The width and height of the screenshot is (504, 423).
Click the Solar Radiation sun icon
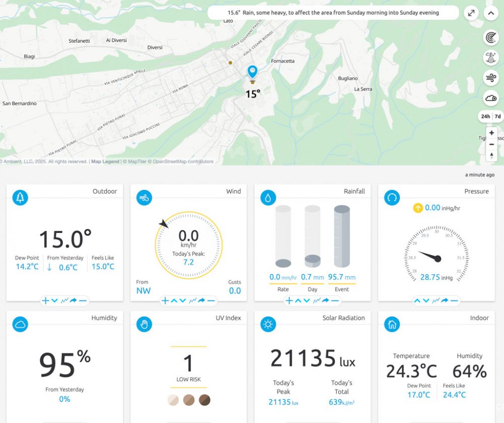269,324
